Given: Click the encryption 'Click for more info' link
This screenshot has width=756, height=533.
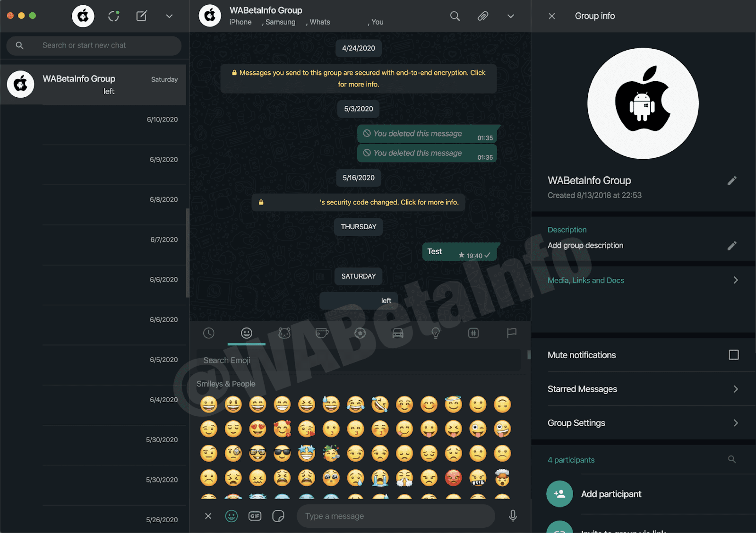Looking at the screenshot, I should point(358,78).
